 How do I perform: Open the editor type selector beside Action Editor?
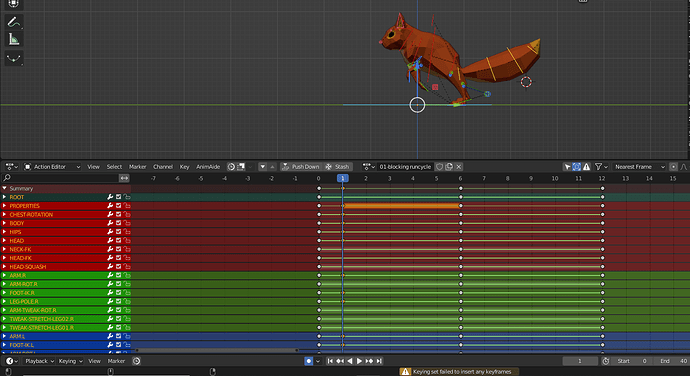pyautogui.click(x=11, y=167)
